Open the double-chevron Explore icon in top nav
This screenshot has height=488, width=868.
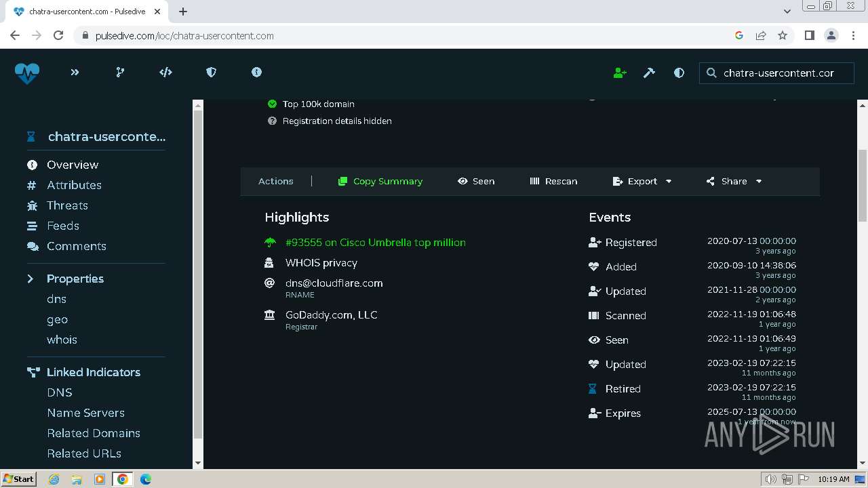[x=75, y=72]
